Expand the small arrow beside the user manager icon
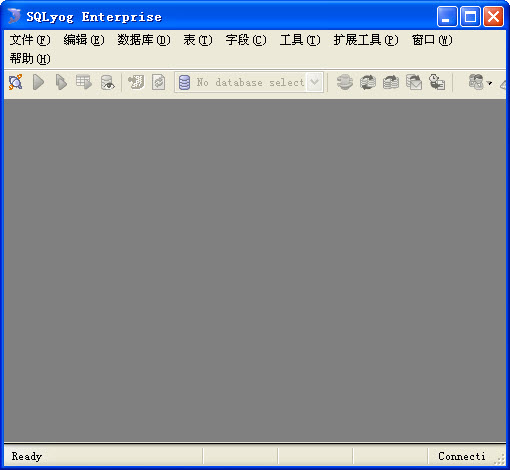 (489, 83)
